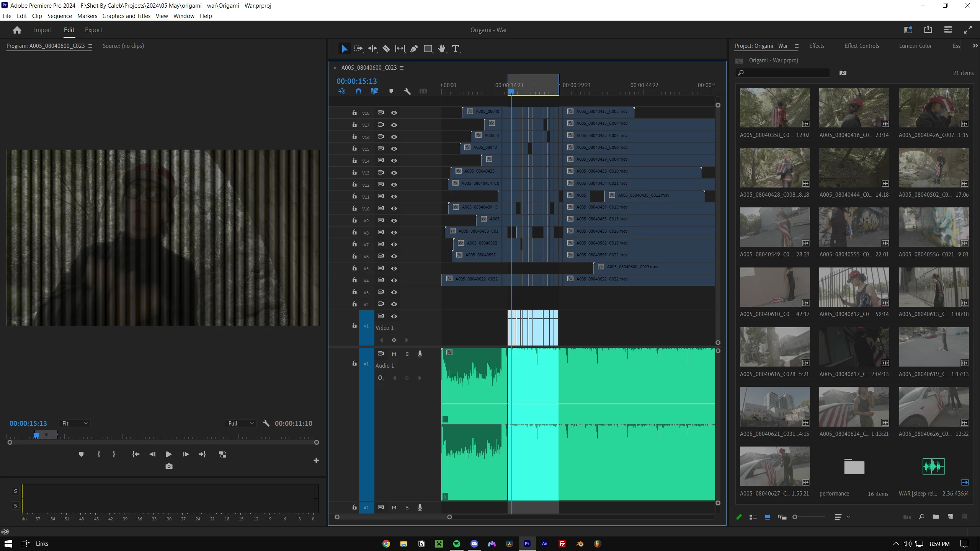Click the New Bin folder icon
Viewport: 980px width, 551px height.
936,517
